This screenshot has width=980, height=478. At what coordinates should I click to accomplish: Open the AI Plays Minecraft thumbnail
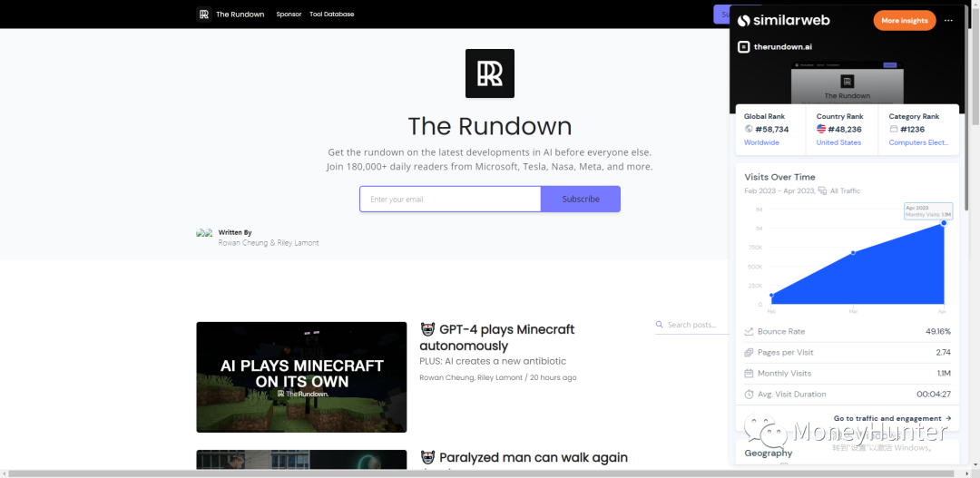tap(301, 377)
